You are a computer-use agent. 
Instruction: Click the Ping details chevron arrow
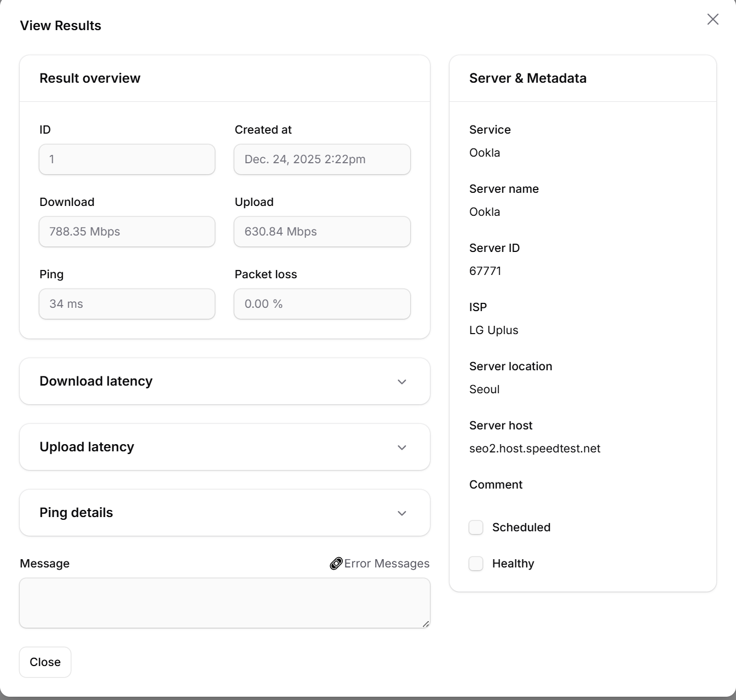pos(402,513)
